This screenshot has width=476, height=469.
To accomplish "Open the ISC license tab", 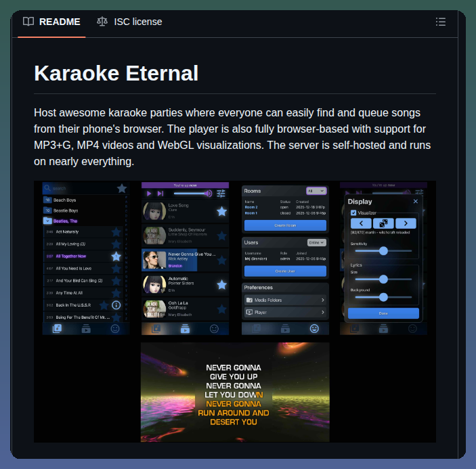I will pyautogui.click(x=129, y=22).
